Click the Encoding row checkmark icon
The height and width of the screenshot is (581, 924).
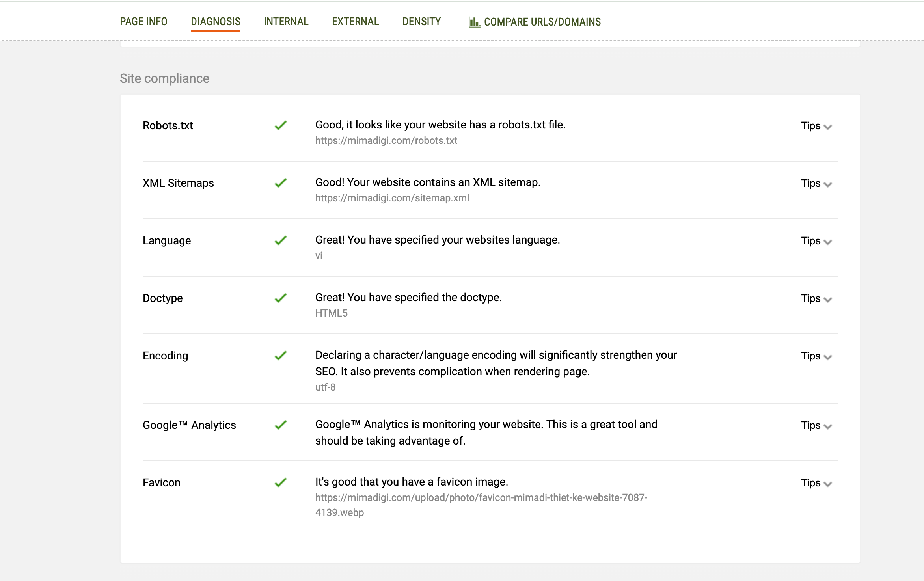280,356
